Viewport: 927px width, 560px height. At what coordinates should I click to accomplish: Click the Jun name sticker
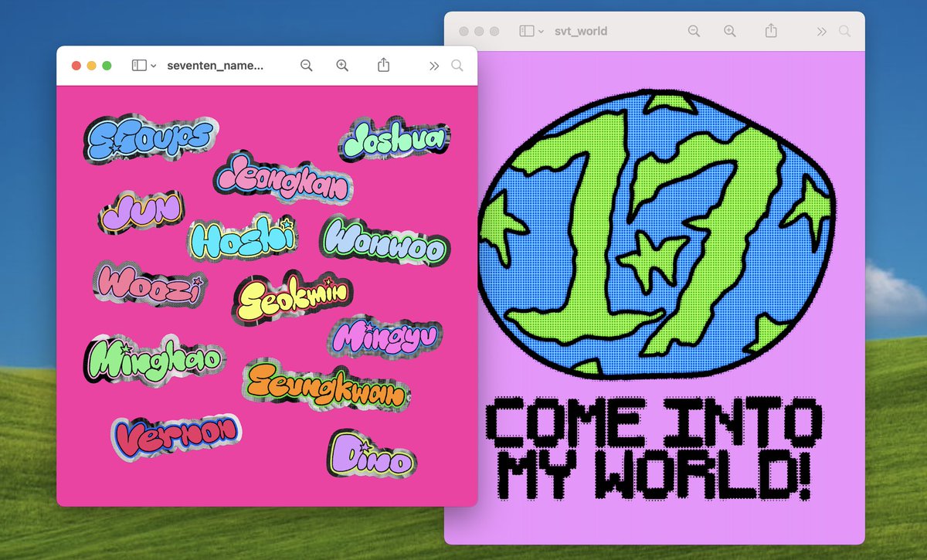141,211
